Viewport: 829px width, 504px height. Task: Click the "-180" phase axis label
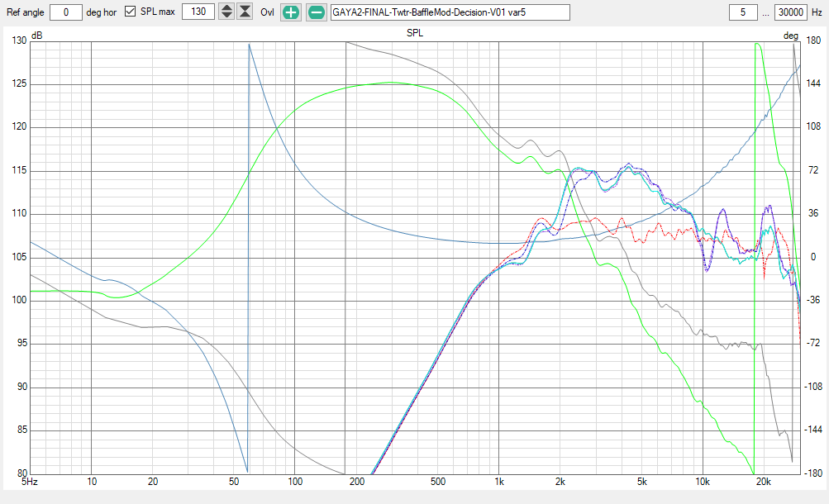(812, 473)
